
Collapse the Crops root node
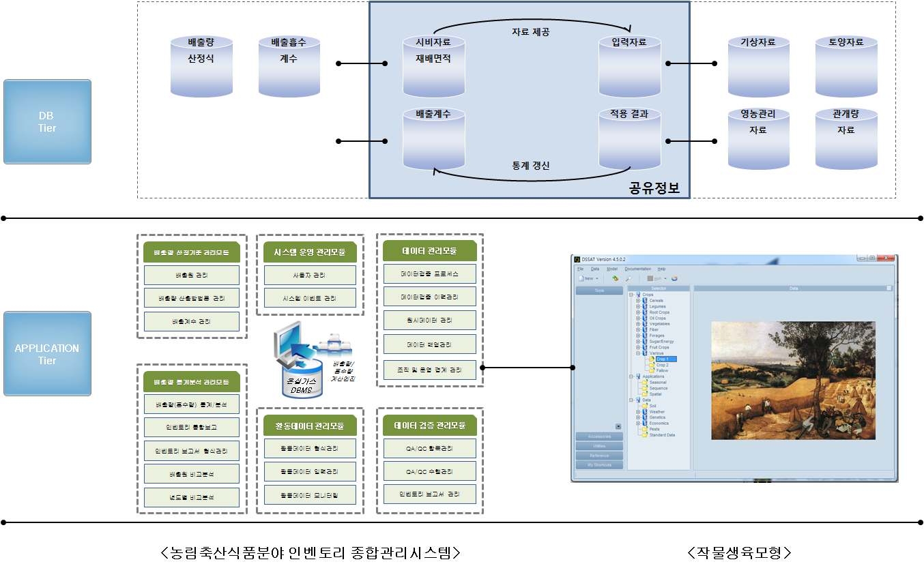click(x=631, y=295)
